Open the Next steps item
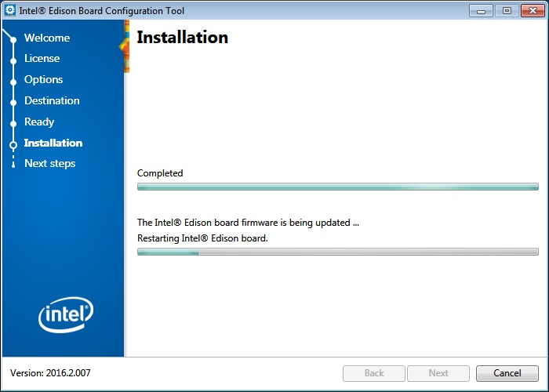This screenshot has height=392, width=549. click(49, 163)
